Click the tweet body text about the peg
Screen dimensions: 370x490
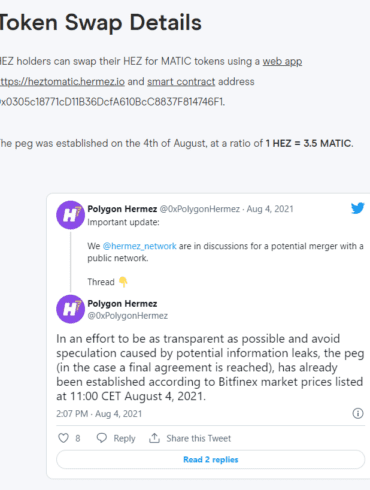[x=210, y=367]
